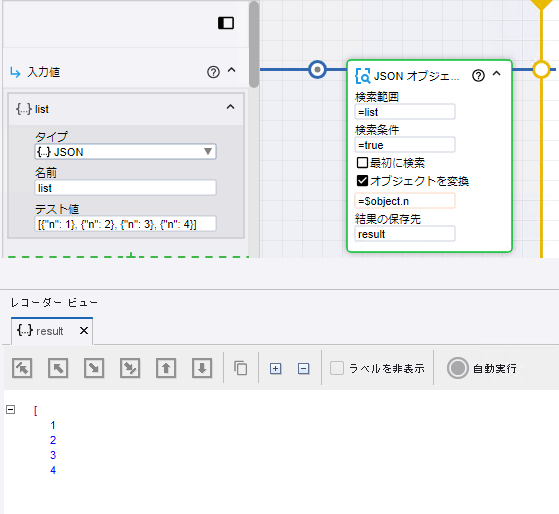The image size is (559, 514).
Task: Click the copy icon in recorder toolbar
Action: (241, 368)
